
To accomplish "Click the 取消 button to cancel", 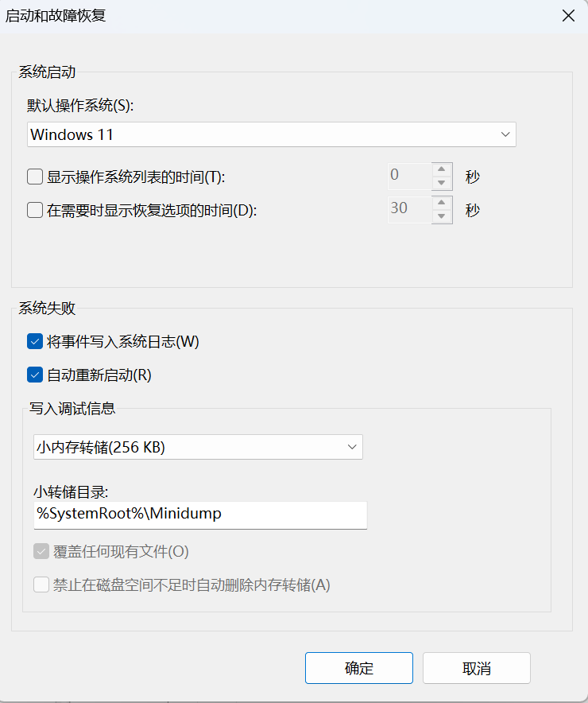I will (x=477, y=668).
